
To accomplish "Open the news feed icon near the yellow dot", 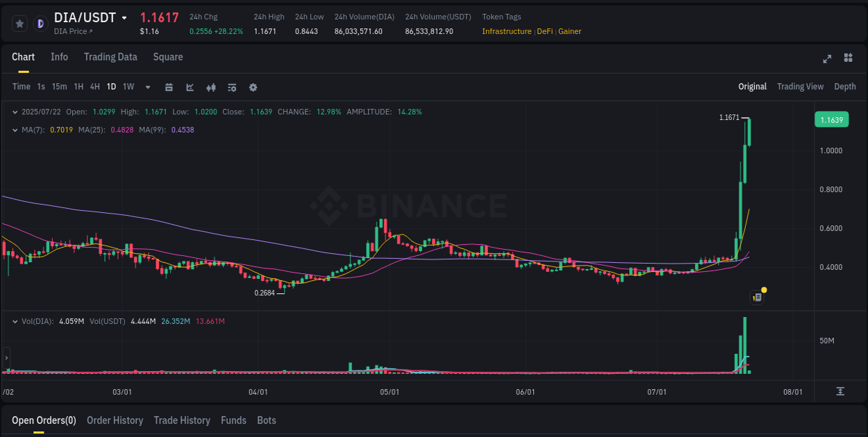I will click(757, 297).
